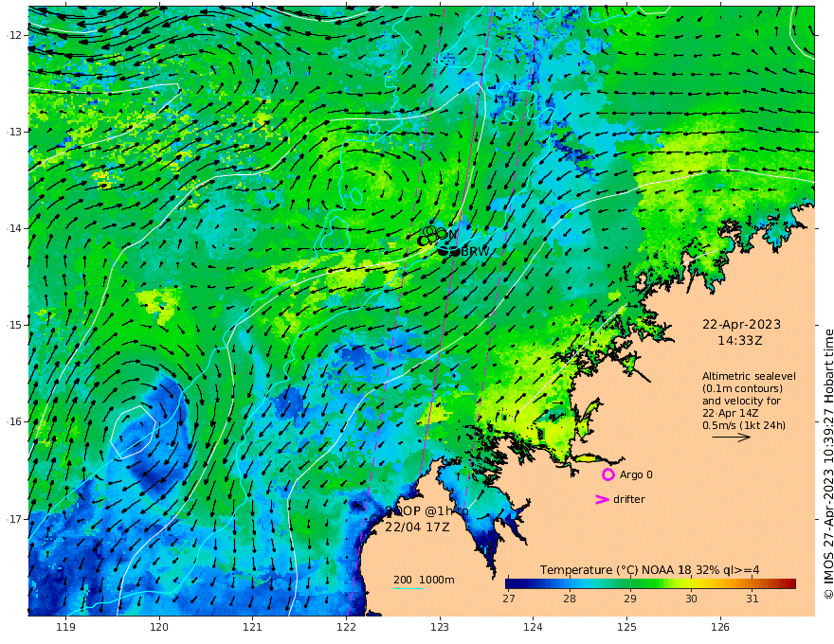This screenshot has height=644, width=834.
Task: Click the magenta Argo circle legend symbol
Action: pyautogui.click(x=607, y=474)
